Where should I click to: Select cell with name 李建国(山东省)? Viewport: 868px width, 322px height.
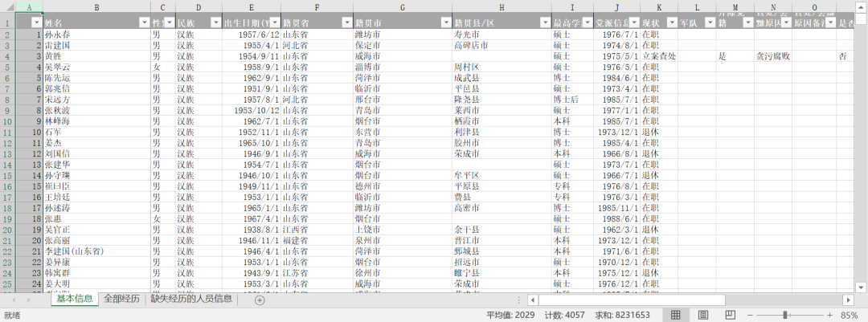(97, 251)
